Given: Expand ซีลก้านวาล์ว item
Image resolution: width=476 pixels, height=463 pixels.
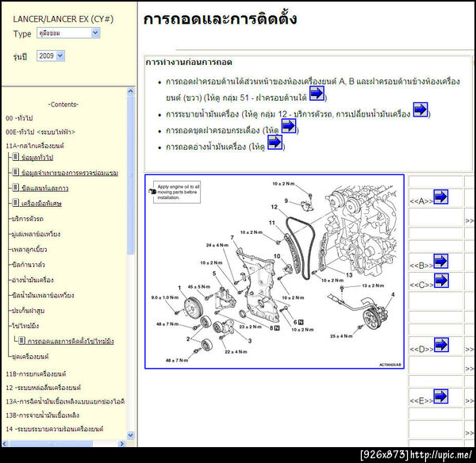Looking at the screenshot, I should (29, 265).
